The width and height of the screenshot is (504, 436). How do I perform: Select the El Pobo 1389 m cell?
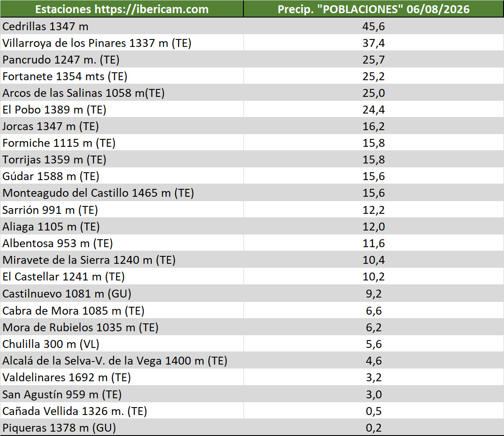(x=122, y=110)
